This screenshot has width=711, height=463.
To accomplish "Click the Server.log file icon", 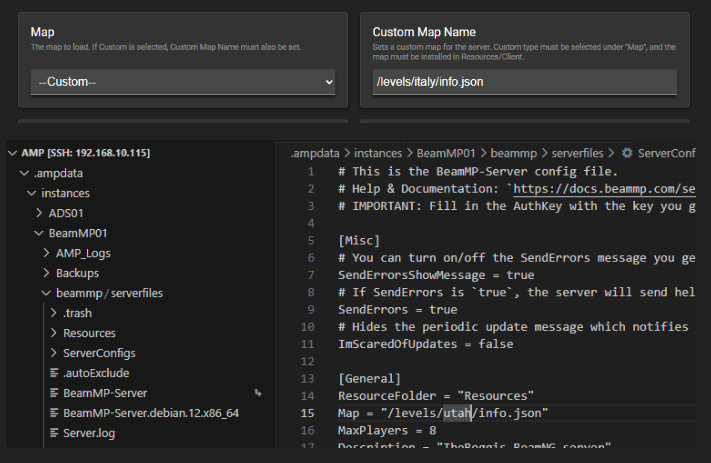I will (54, 433).
